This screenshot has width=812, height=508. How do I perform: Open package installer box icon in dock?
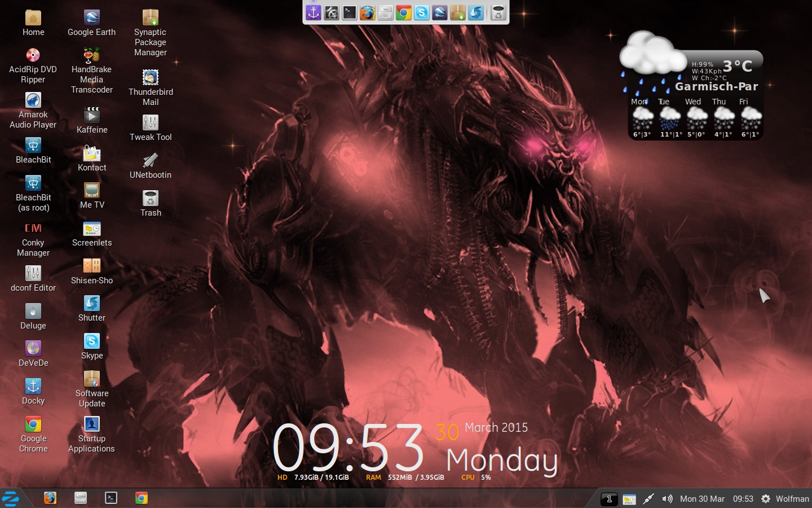point(458,12)
